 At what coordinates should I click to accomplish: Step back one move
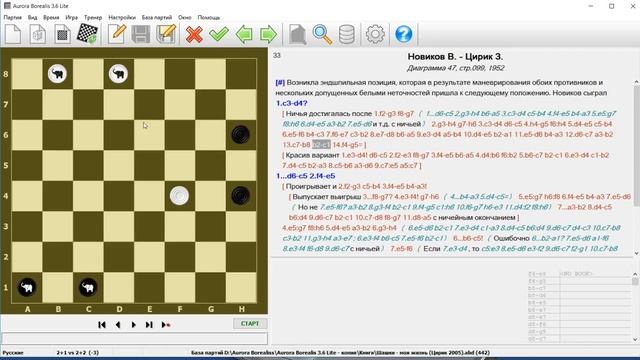coord(118,324)
